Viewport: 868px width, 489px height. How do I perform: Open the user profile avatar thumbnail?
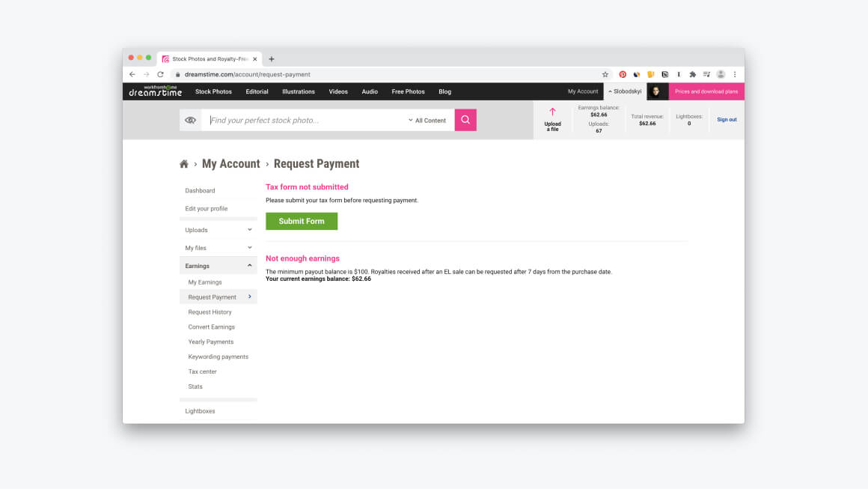tap(657, 91)
